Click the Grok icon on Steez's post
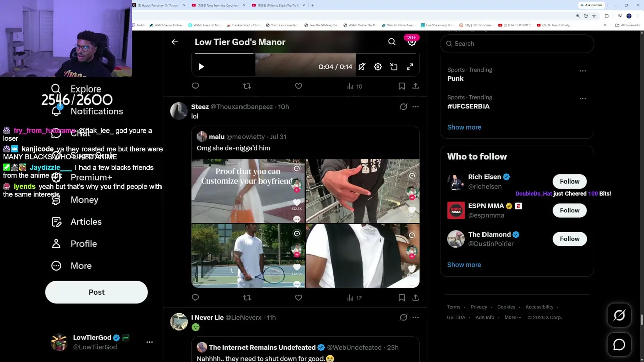Viewport: 644px width, 362px height. [x=404, y=107]
